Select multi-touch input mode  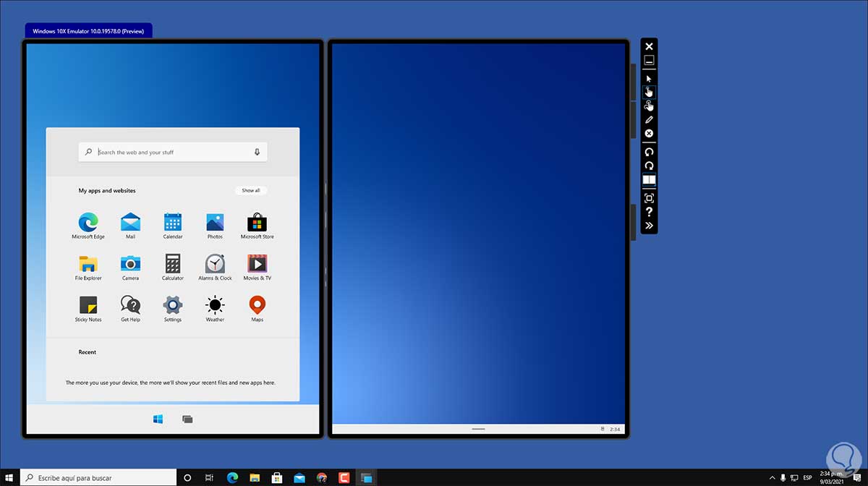649,106
